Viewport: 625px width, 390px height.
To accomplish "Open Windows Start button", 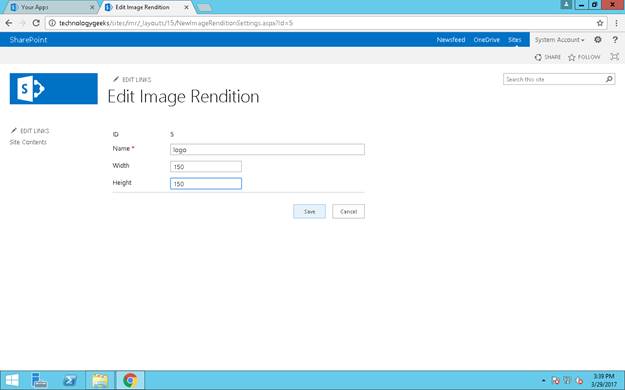I will [12, 380].
